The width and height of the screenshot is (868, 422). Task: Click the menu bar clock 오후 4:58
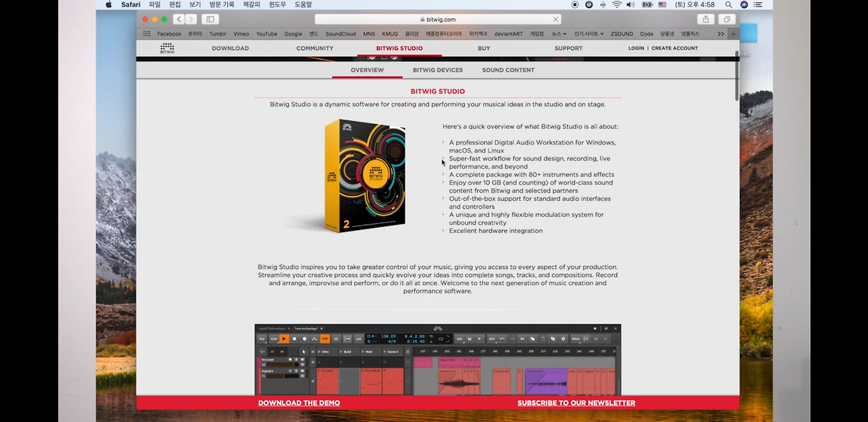695,5
